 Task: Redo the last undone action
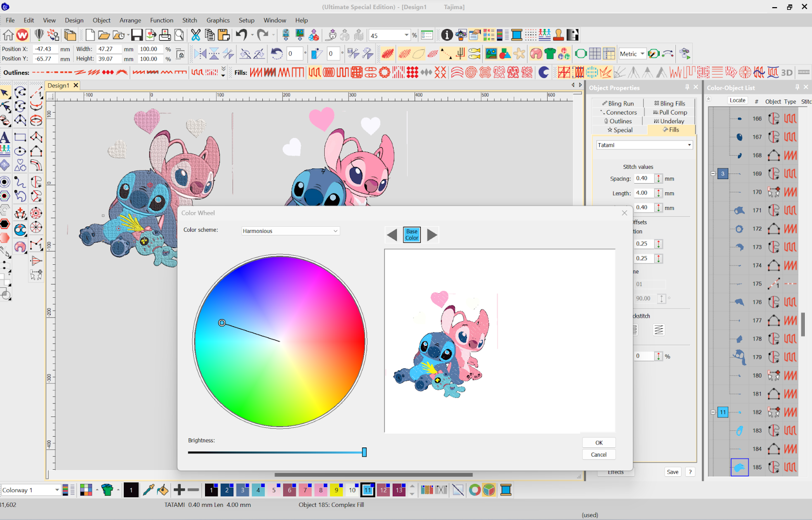[262, 35]
